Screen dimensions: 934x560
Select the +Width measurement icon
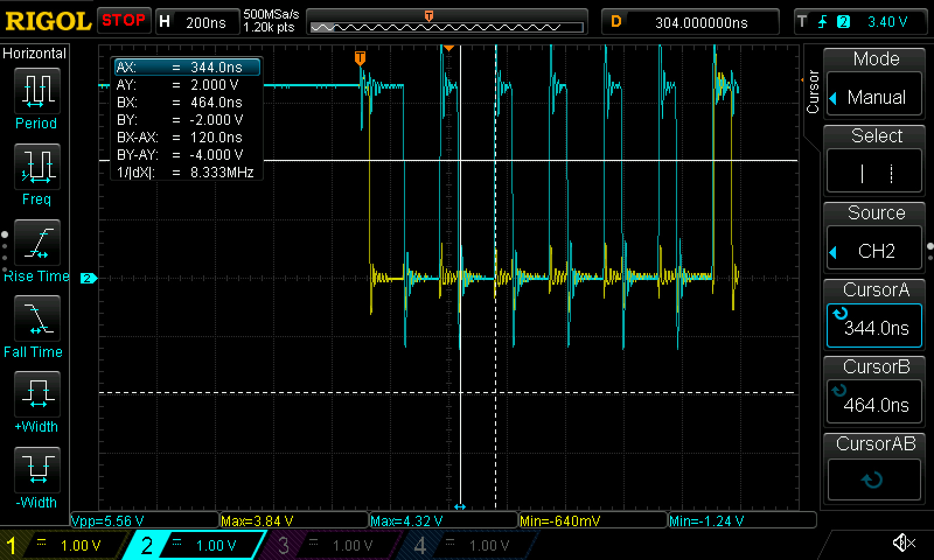36,394
